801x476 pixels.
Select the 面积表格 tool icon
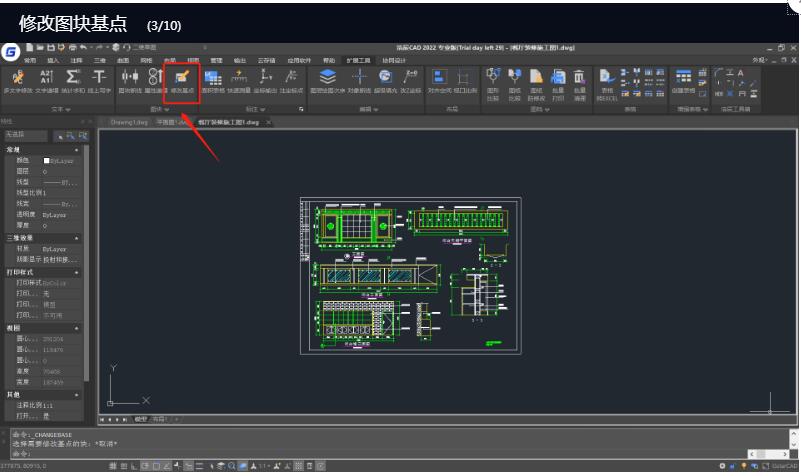point(213,80)
